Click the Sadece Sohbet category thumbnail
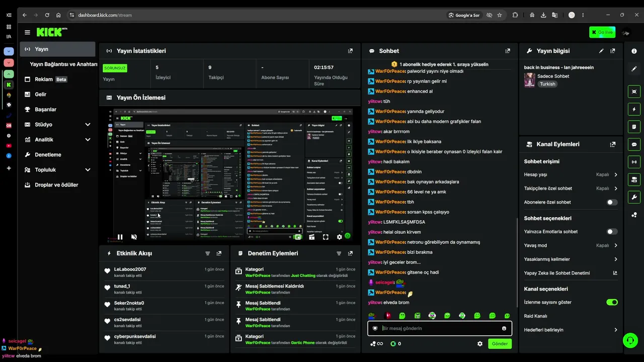The width and height of the screenshot is (644, 362). tap(529, 80)
